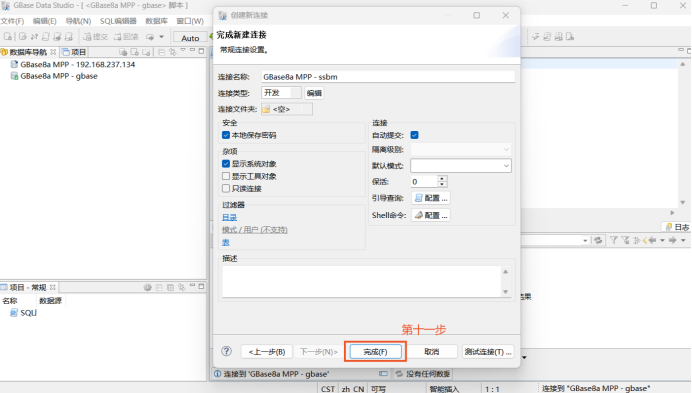Image resolution: width=692 pixels, height=393 pixels.
Task: Open the 文件(F) menu
Action: point(12,21)
